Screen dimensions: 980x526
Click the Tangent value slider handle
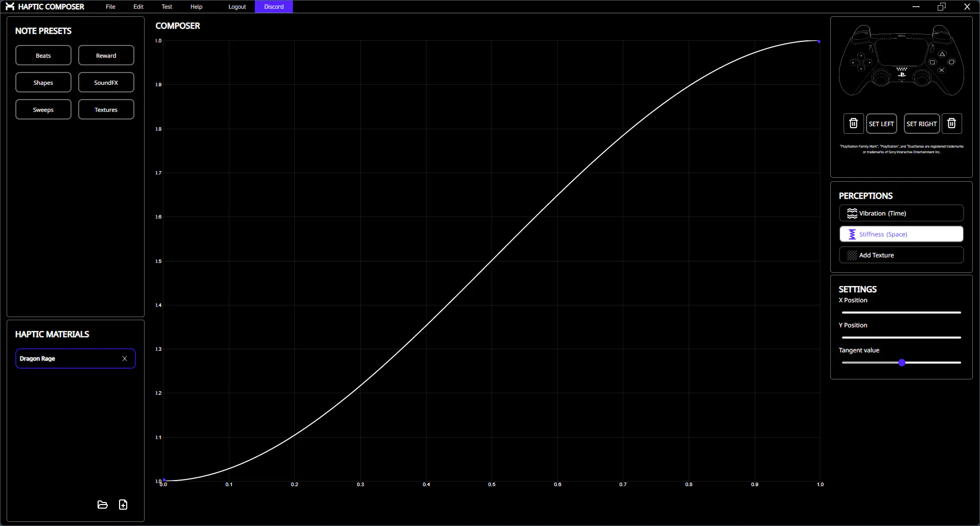tap(902, 363)
